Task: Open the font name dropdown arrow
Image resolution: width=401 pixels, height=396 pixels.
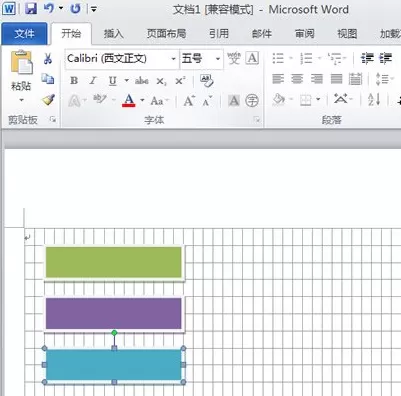Action: (x=173, y=59)
